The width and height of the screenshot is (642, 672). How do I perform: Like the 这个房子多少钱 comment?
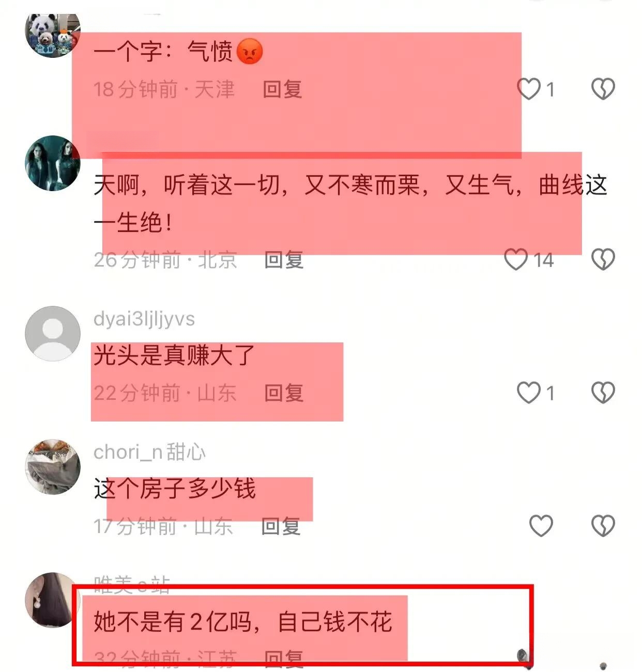tap(541, 526)
